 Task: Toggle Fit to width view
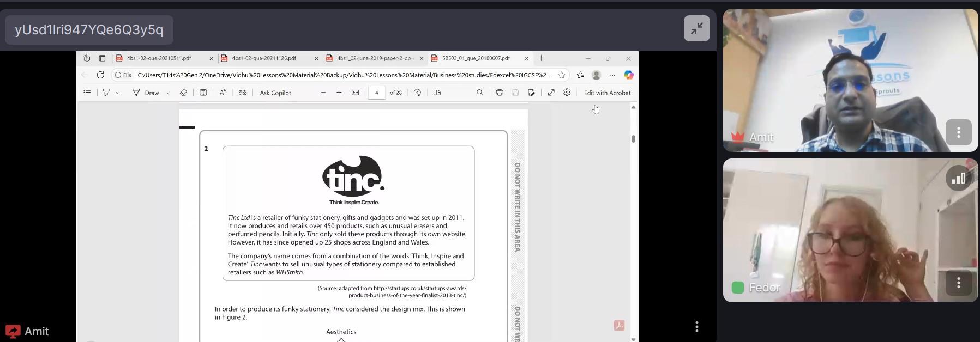356,93
